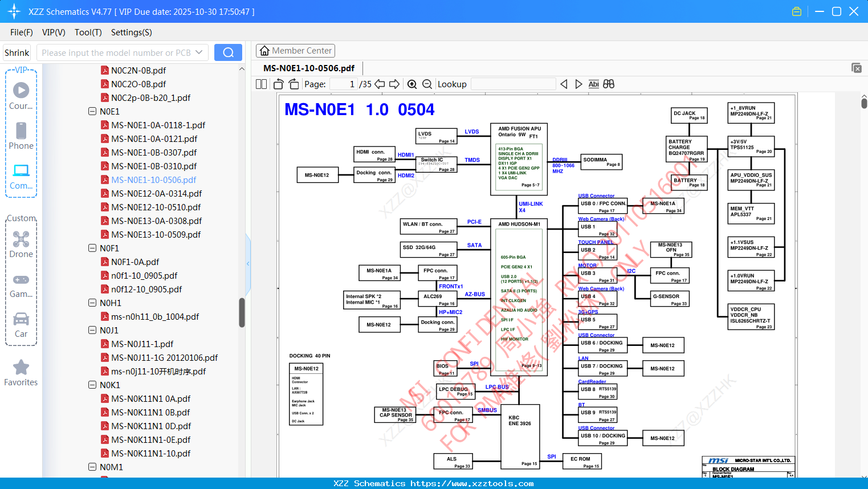Select MS-N0E1-0A-0121.pdf
The height and width of the screenshot is (489, 868).
(154, 138)
